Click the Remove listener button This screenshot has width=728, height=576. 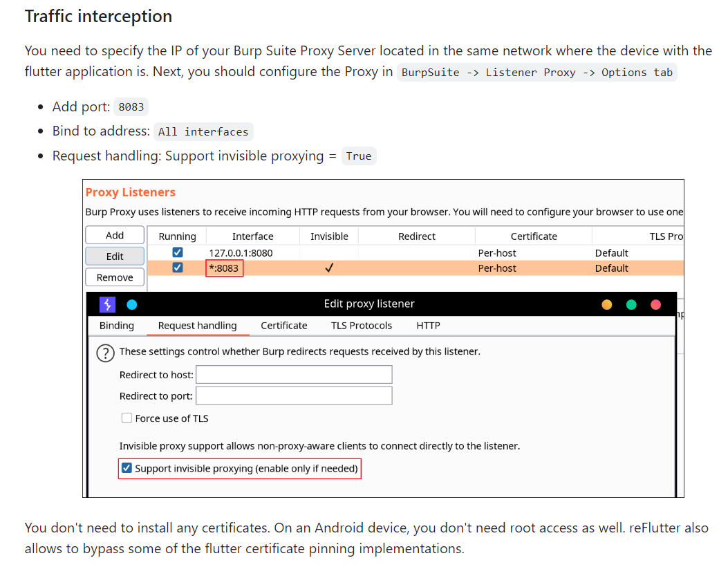click(115, 277)
